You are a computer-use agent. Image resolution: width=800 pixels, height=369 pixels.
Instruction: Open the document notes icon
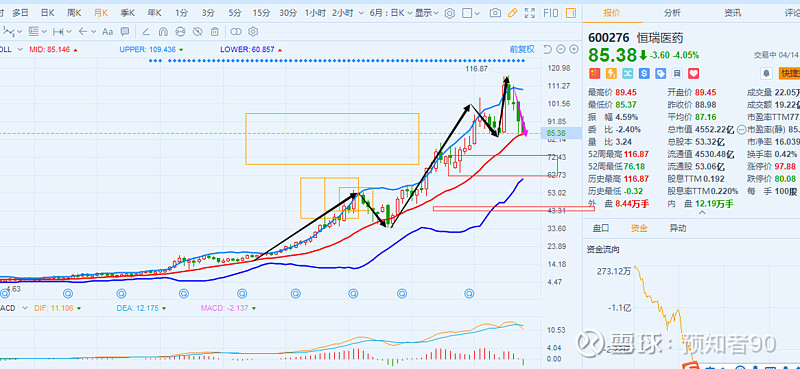(677, 73)
